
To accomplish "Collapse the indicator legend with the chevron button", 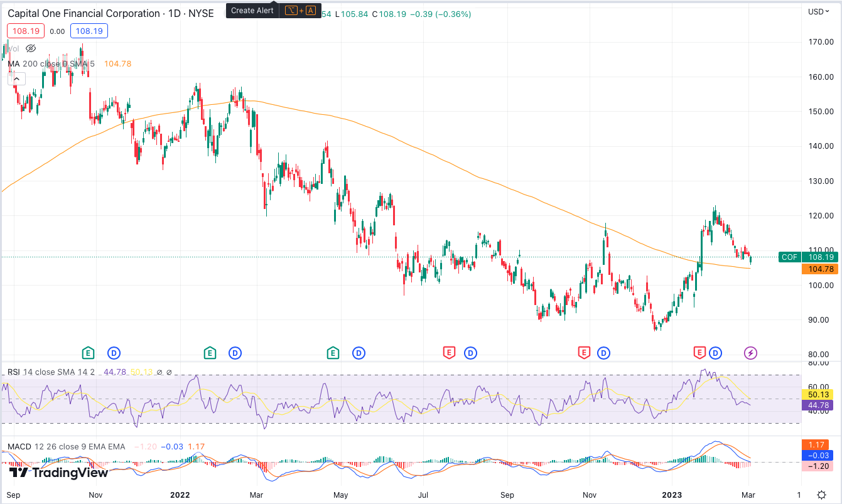I will click(x=16, y=78).
